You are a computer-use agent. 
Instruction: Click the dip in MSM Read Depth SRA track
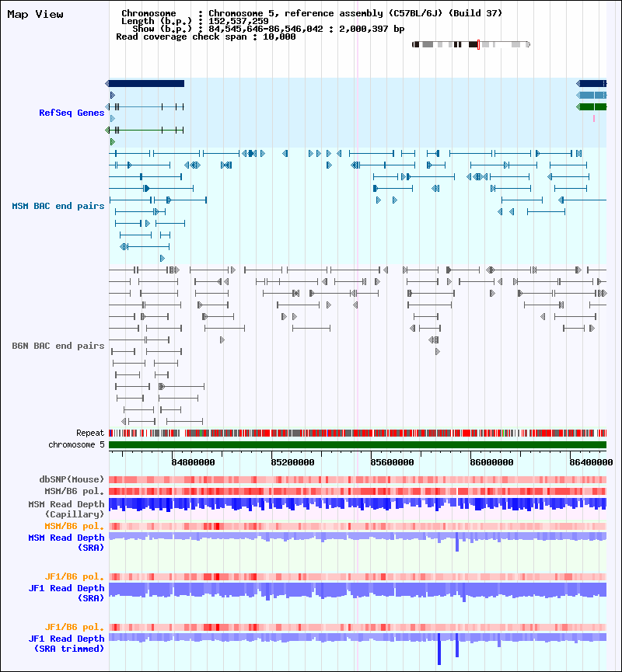point(457,541)
